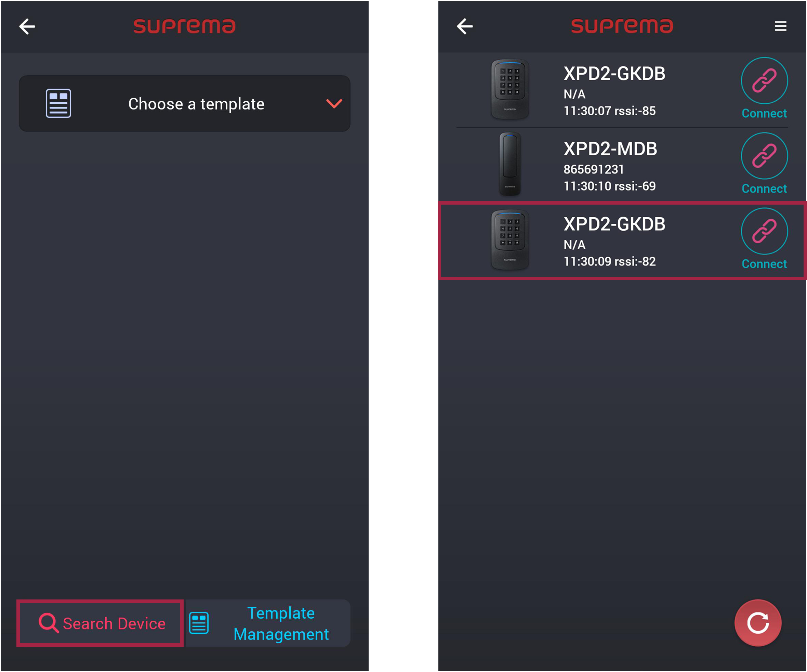Open Template Management
The image size is (807, 672).
coord(268,623)
